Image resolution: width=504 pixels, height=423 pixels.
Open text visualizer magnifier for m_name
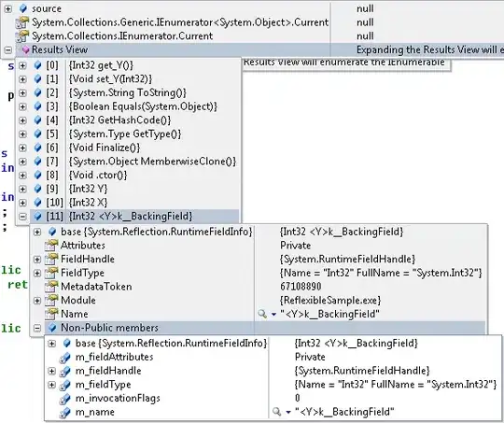click(x=277, y=412)
